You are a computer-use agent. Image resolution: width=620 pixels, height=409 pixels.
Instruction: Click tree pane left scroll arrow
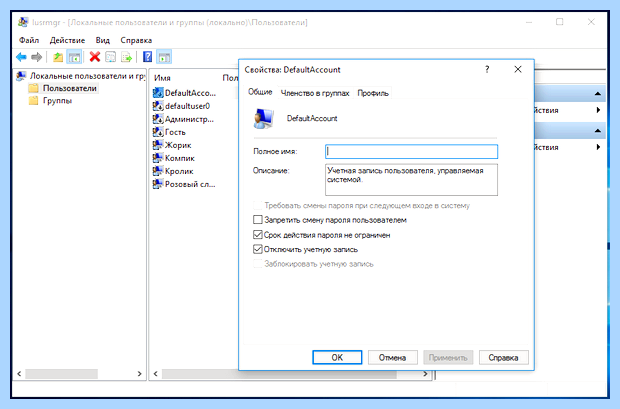[x=19, y=374]
